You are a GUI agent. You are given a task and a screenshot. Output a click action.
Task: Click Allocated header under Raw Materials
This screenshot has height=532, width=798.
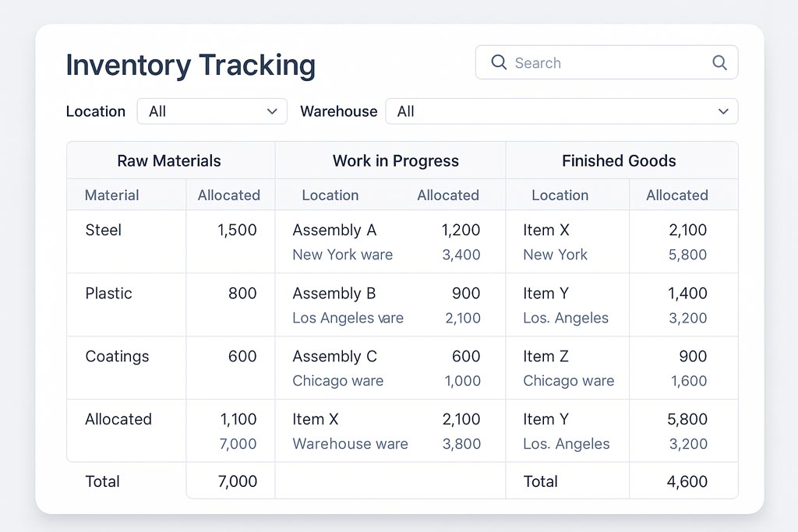229,196
